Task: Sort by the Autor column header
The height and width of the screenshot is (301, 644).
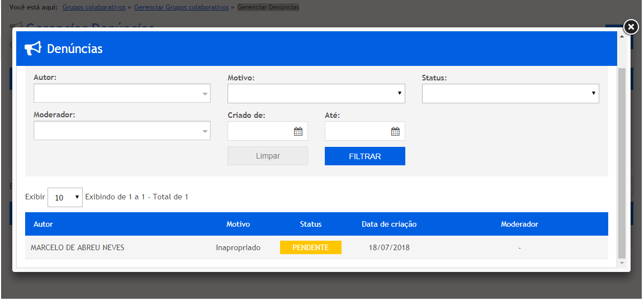Action: [44, 224]
